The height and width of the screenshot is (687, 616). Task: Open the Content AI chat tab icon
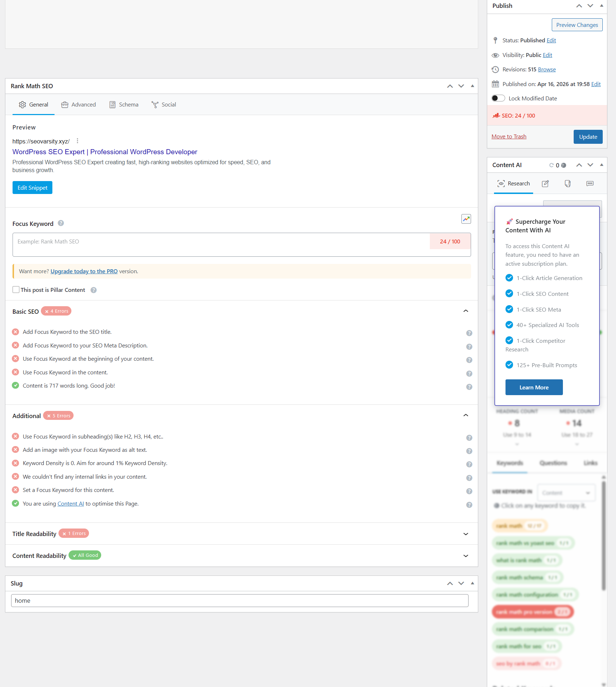(590, 184)
